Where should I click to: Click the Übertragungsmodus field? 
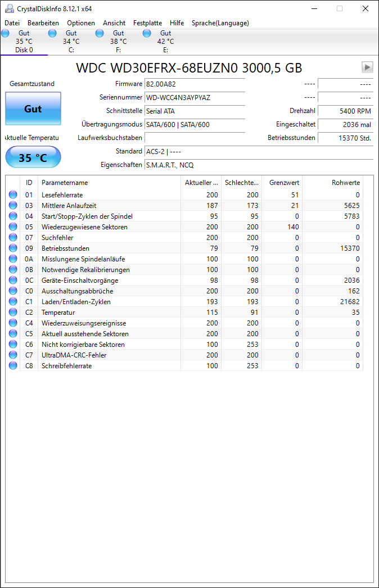tap(195, 124)
